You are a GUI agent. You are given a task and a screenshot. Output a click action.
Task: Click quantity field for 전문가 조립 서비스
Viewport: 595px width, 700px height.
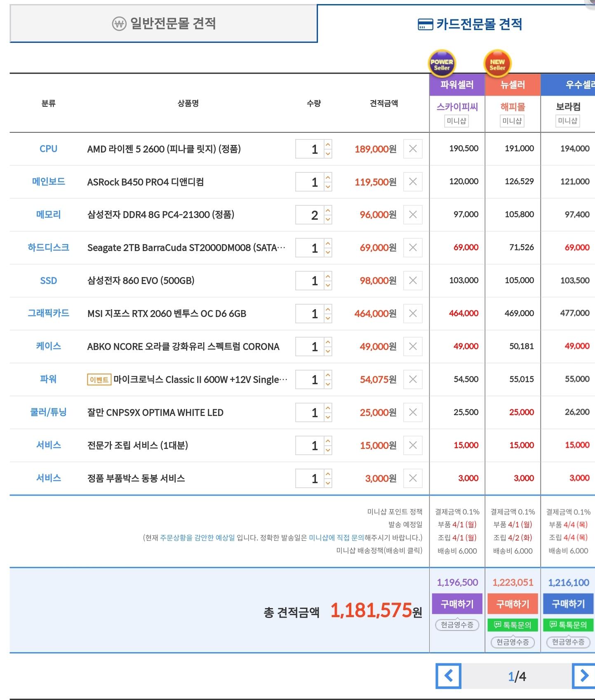click(310, 445)
